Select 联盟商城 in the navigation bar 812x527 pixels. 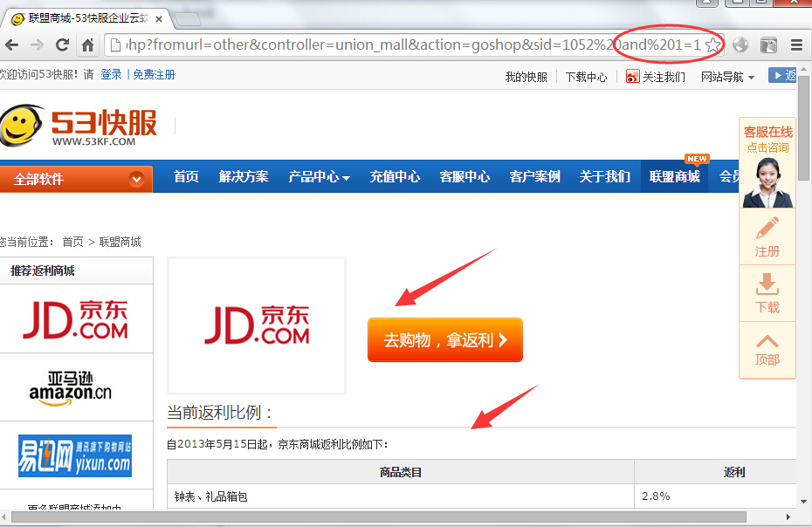pyautogui.click(x=674, y=176)
